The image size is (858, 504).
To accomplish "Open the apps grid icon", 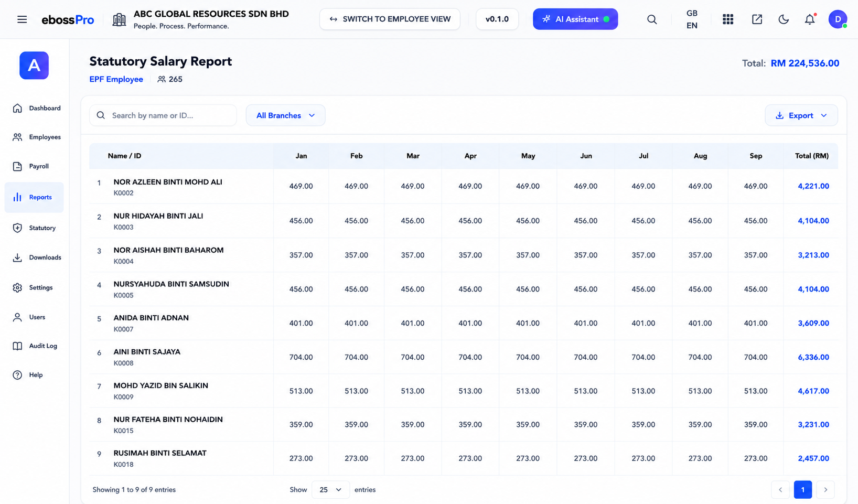I will pyautogui.click(x=728, y=19).
